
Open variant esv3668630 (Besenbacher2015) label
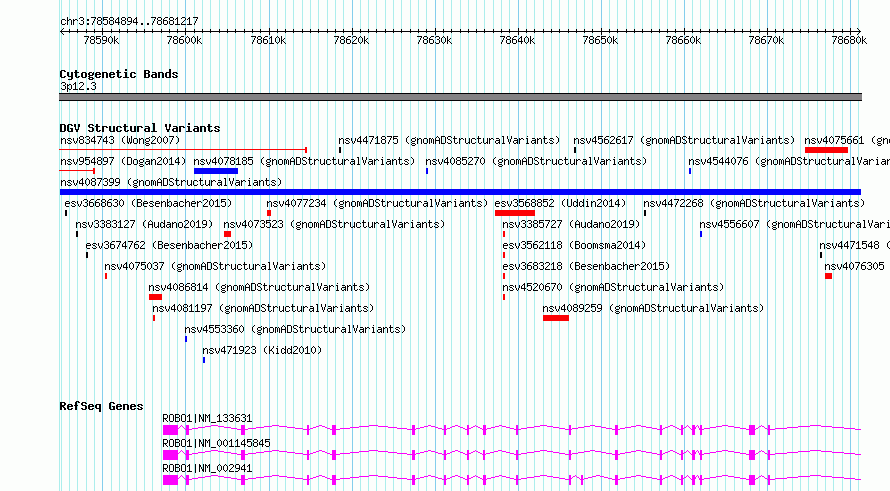(148, 203)
